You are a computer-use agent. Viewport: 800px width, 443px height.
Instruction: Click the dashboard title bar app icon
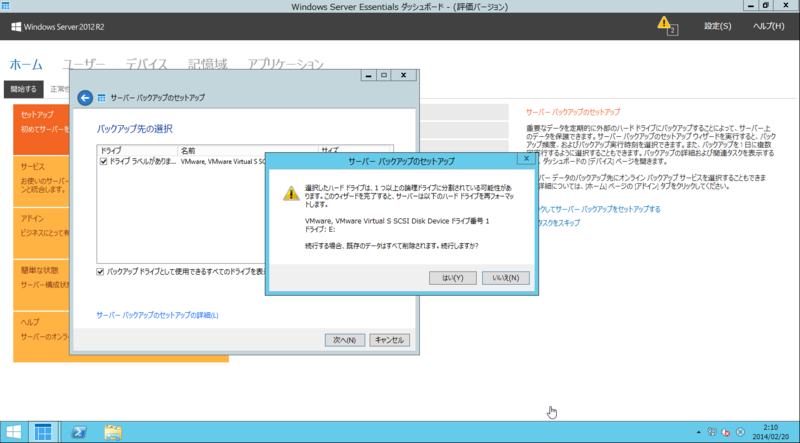6,6
